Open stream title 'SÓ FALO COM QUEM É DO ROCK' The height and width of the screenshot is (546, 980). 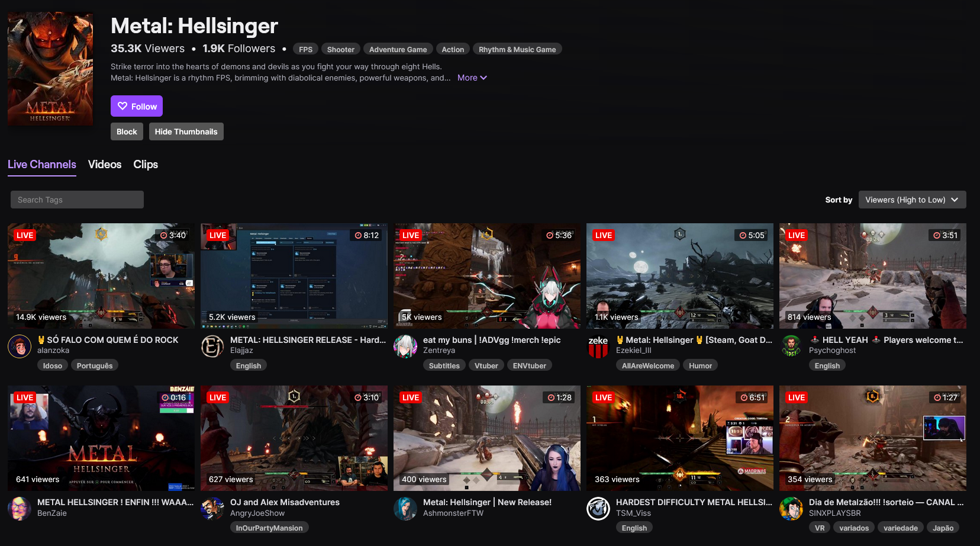pos(108,340)
